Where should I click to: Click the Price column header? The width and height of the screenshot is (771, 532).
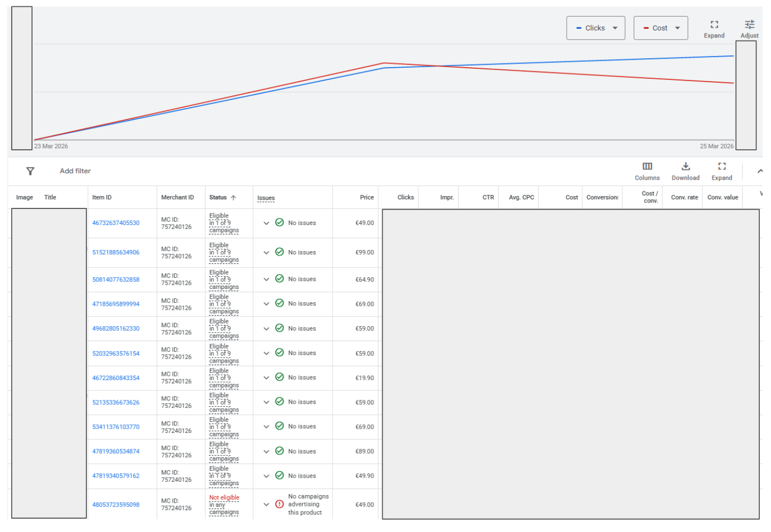point(367,197)
